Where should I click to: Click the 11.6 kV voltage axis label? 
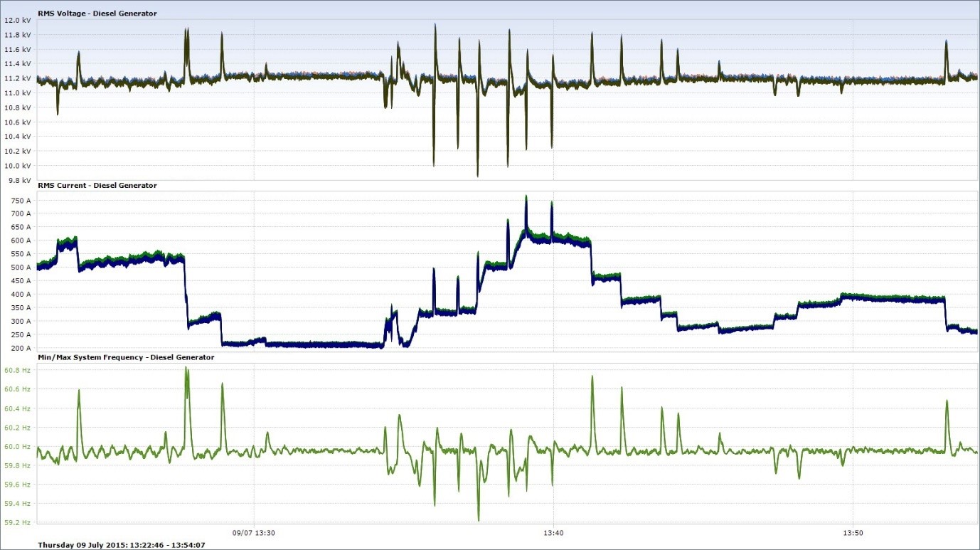pyautogui.click(x=18, y=50)
